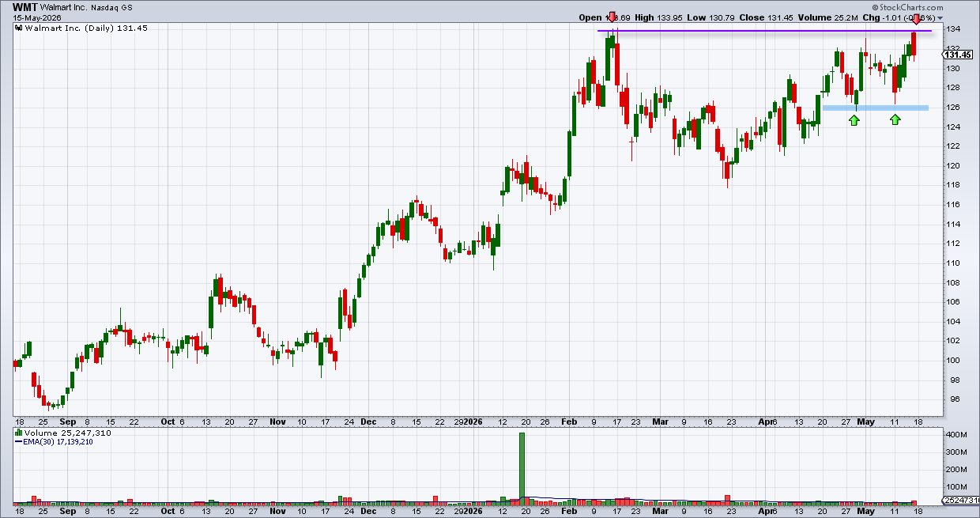The height and width of the screenshot is (518, 980).
Task: Click the WMT ticker symbol
Action: pos(25,6)
